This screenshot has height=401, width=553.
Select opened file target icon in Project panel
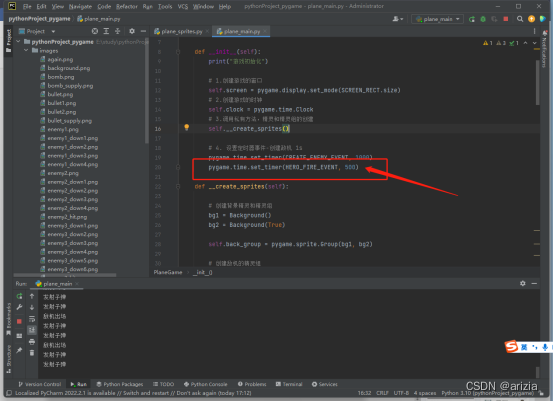(95, 31)
